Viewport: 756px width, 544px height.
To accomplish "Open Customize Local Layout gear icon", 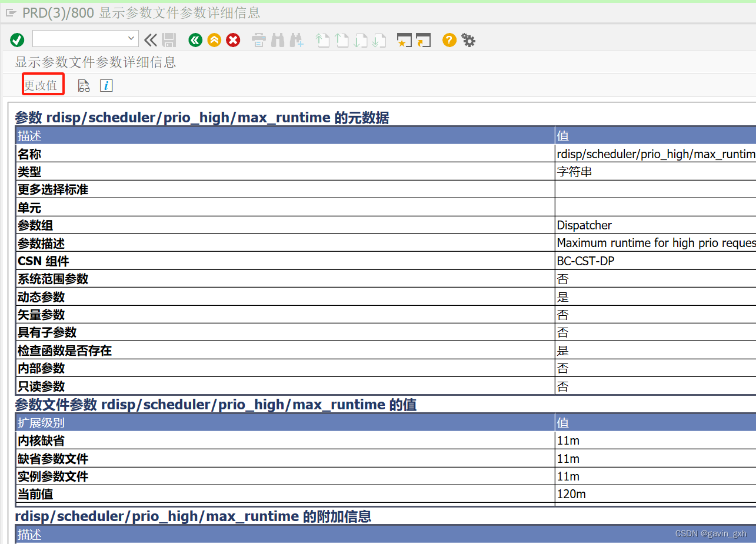I will point(468,40).
